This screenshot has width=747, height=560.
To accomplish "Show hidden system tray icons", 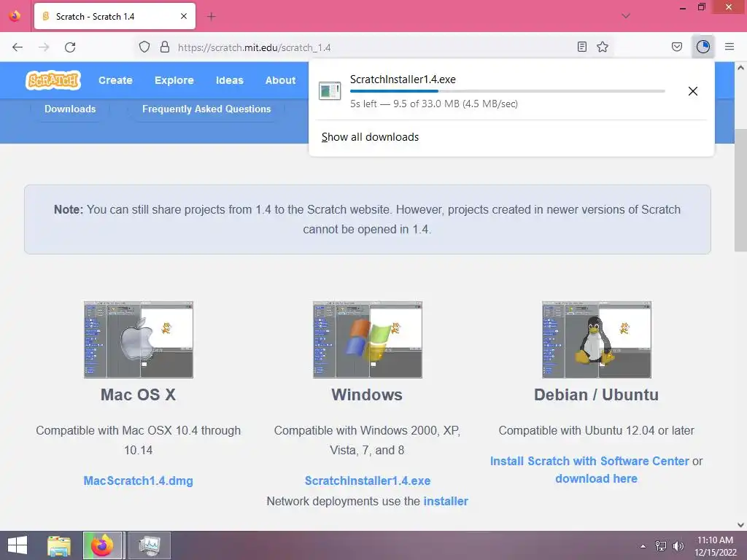I will coord(643,546).
